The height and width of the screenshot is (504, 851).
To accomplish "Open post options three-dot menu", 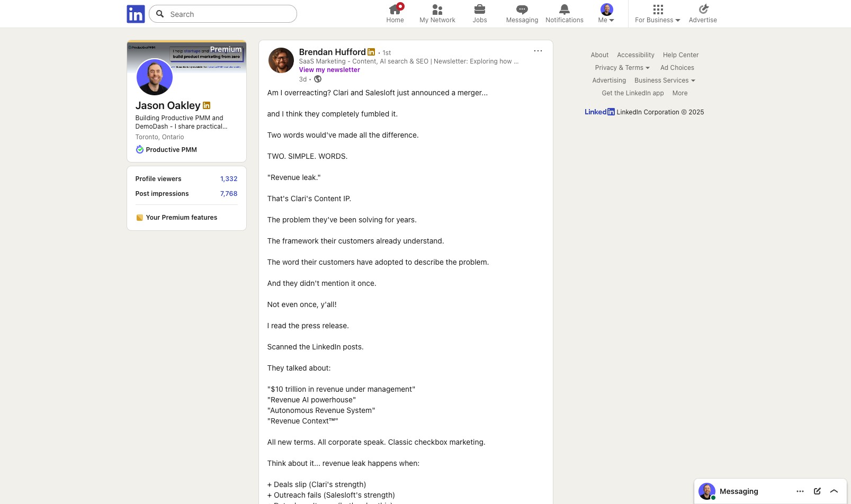I will click(538, 51).
